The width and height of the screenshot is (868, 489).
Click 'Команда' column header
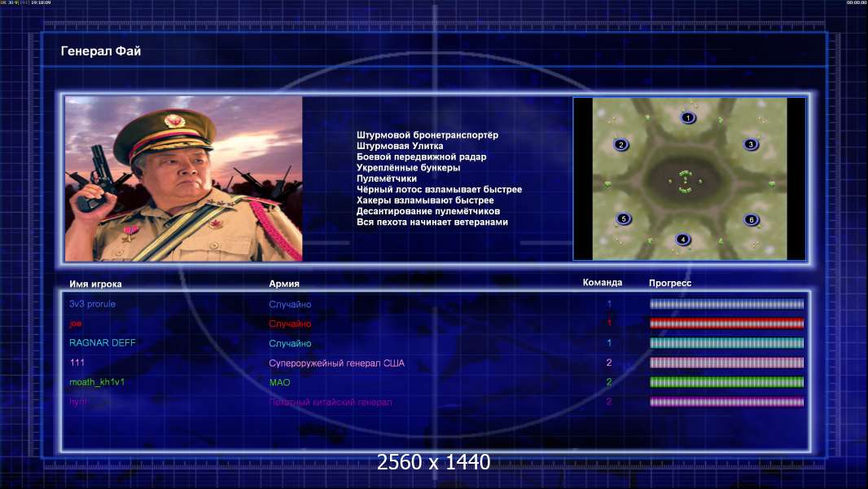[603, 283]
